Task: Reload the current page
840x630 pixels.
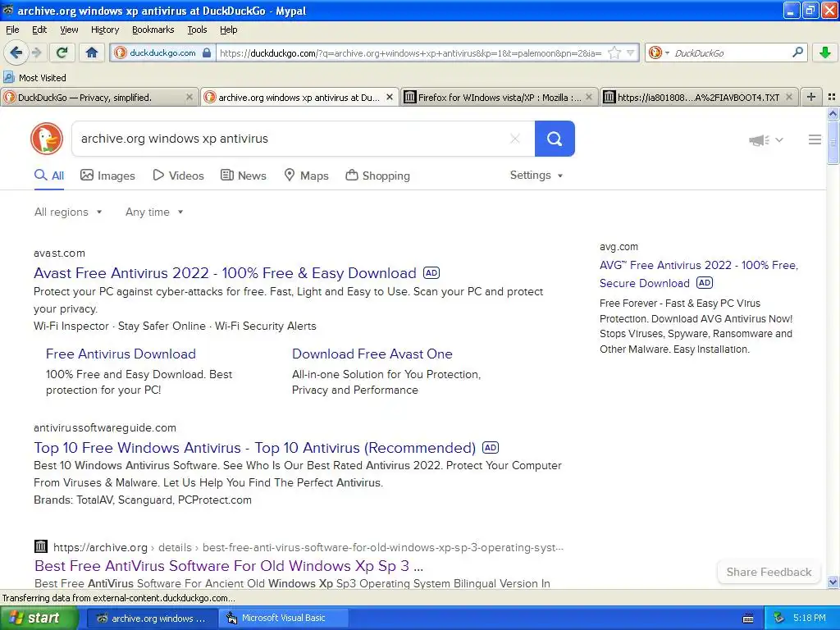Action: point(62,52)
